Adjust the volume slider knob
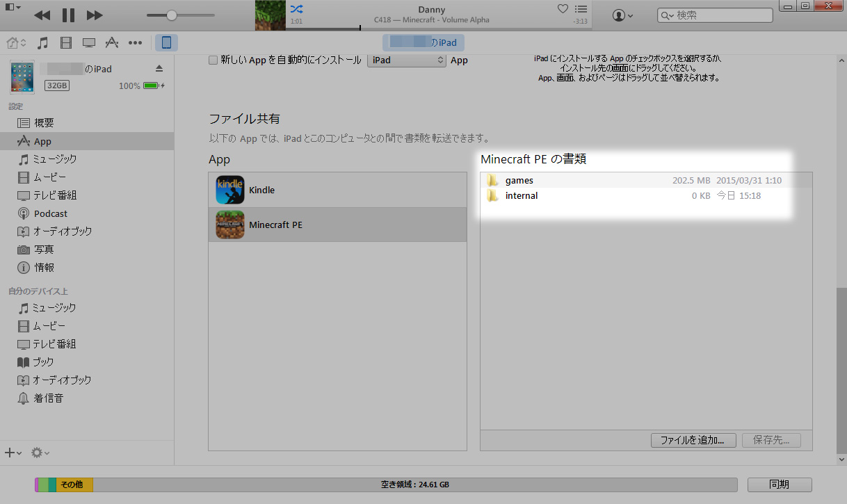This screenshot has width=847, height=504. tap(171, 15)
